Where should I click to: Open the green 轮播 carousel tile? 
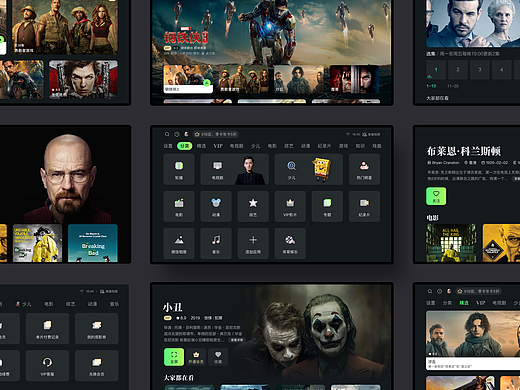coord(179,169)
